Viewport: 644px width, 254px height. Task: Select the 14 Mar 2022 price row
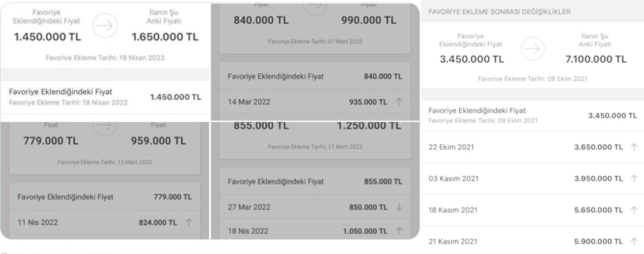(314, 102)
